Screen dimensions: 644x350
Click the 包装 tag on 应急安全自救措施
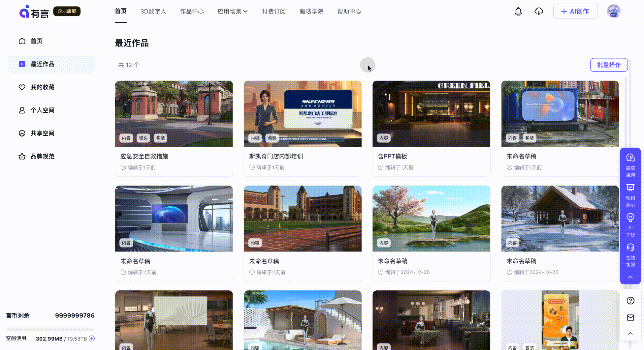click(x=161, y=138)
